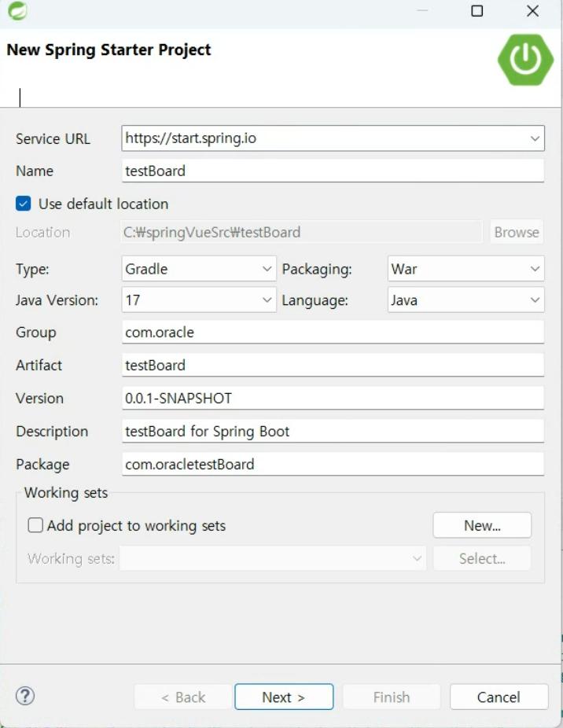
Task: Open the Java Version dropdown
Action: click(264, 300)
